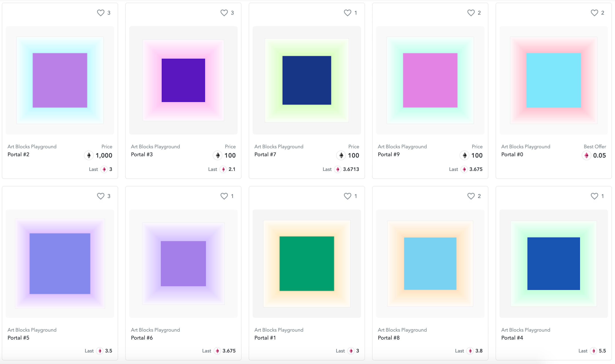Favorite Portal #5 with heart icon
This screenshot has width=615, height=364.
(101, 196)
